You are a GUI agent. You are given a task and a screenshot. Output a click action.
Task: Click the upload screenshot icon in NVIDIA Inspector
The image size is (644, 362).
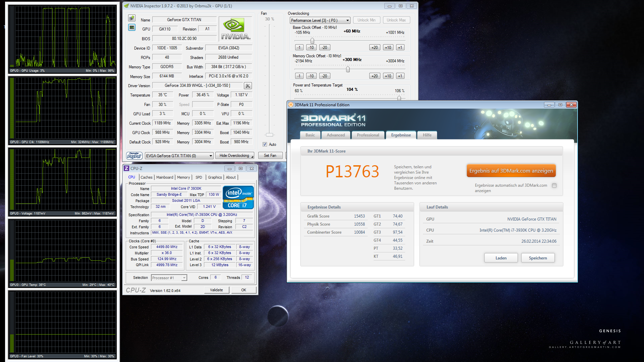pyautogui.click(x=132, y=18)
